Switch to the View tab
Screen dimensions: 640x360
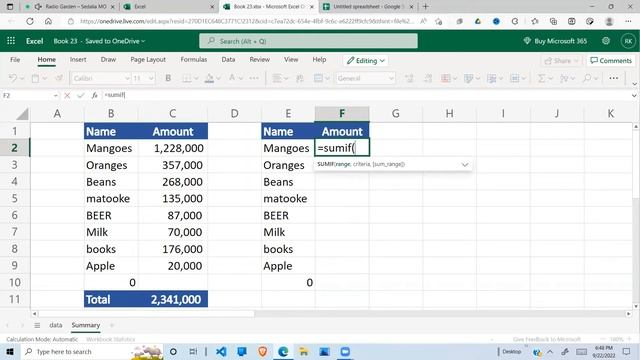click(291, 60)
